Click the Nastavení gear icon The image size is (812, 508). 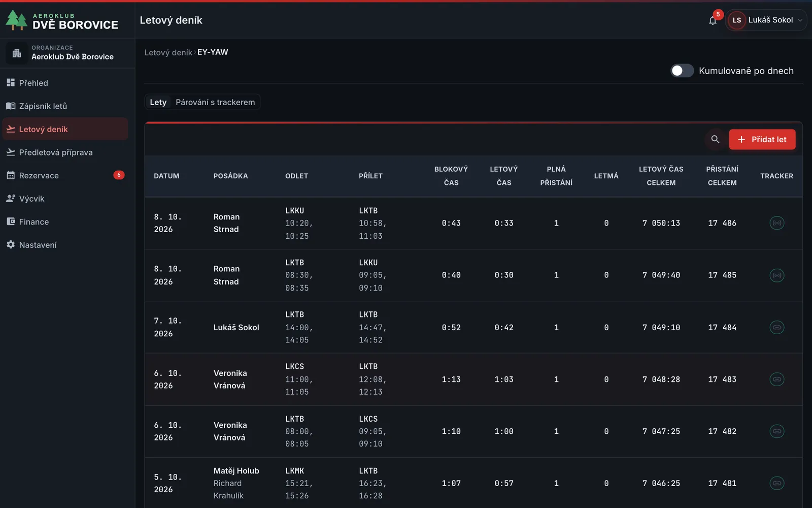[11, 245]
